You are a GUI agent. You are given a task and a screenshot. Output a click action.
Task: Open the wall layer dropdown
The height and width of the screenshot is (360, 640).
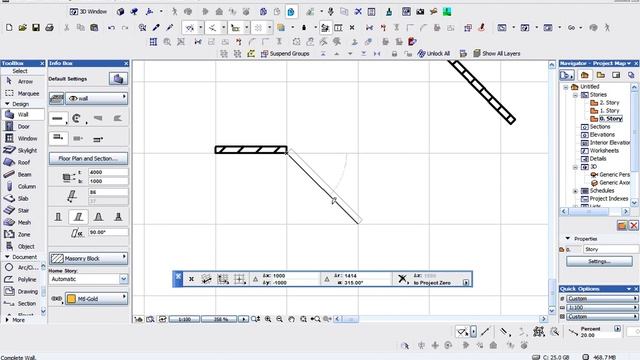coord(97,98)
